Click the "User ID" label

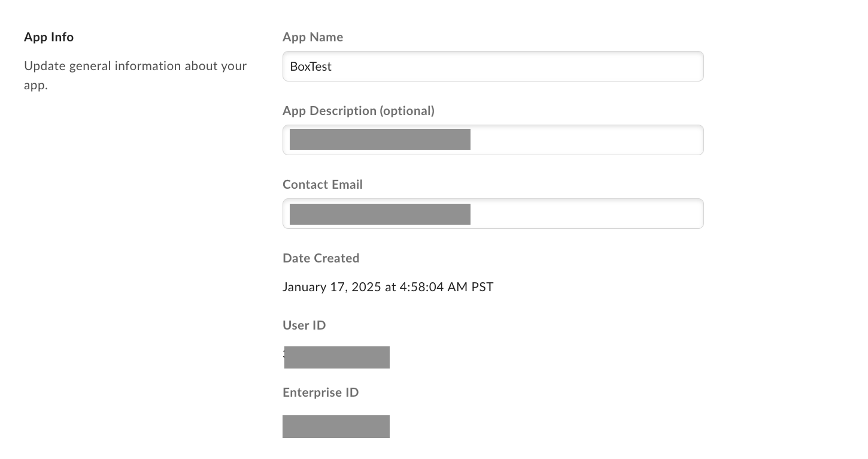pyautogui.click(x=304, y=325)
